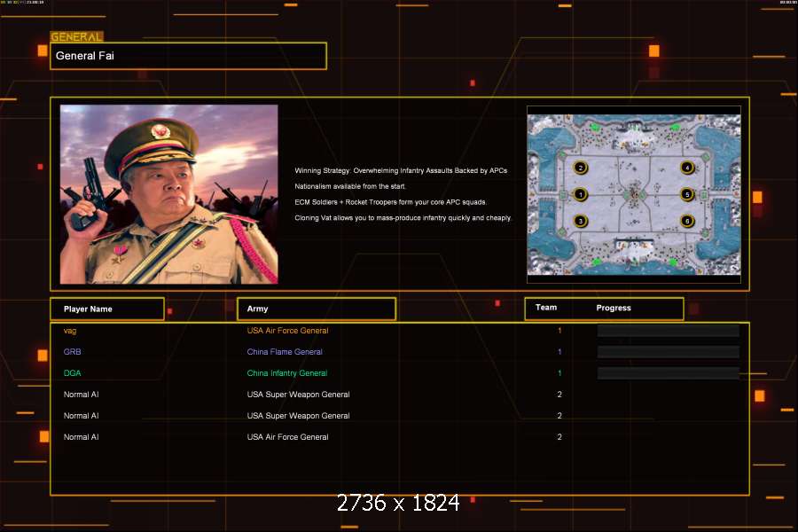Click start position 4 on the map
This screenshot has height=532, width=798.
coord(687,168)
